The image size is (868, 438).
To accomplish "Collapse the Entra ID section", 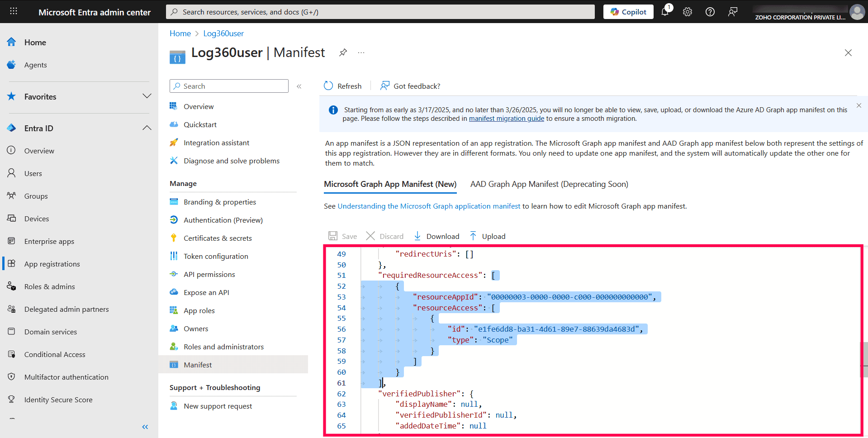I will pos(147,128).
